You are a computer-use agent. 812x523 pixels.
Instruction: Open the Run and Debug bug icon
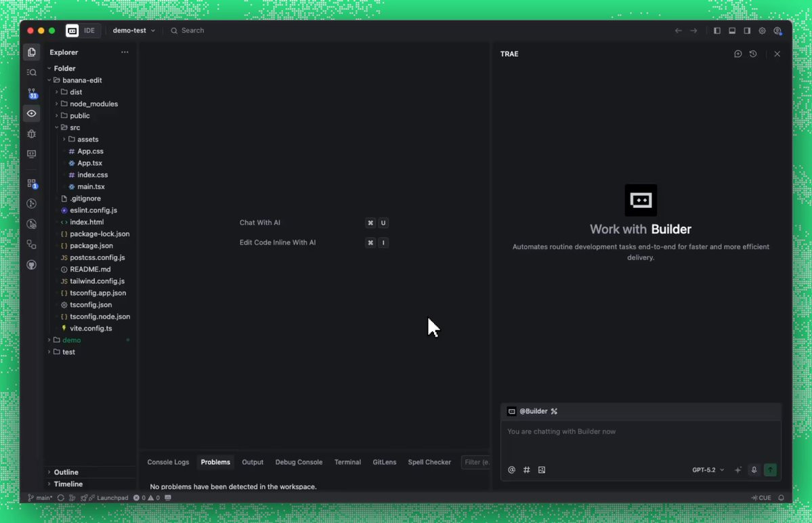(x=32, y=133)
